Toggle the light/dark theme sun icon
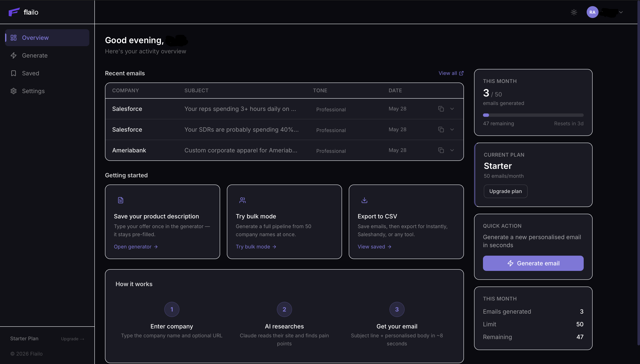Image resolution: width=640 pixels, height=364 pixels. (574, 12)
